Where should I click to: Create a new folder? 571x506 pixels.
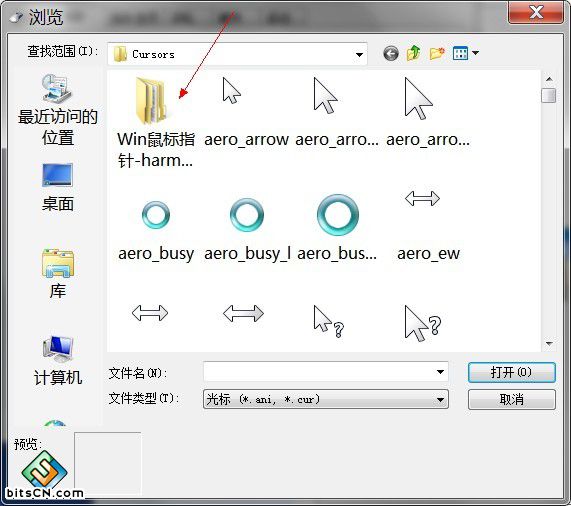[x=437, y=54]
